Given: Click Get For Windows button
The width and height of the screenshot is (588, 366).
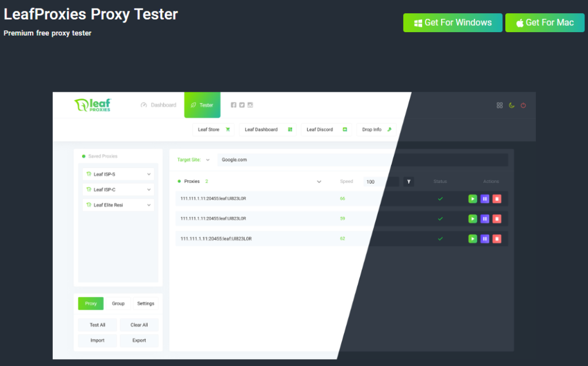Looking at the screenshot, I should point(452,23).
